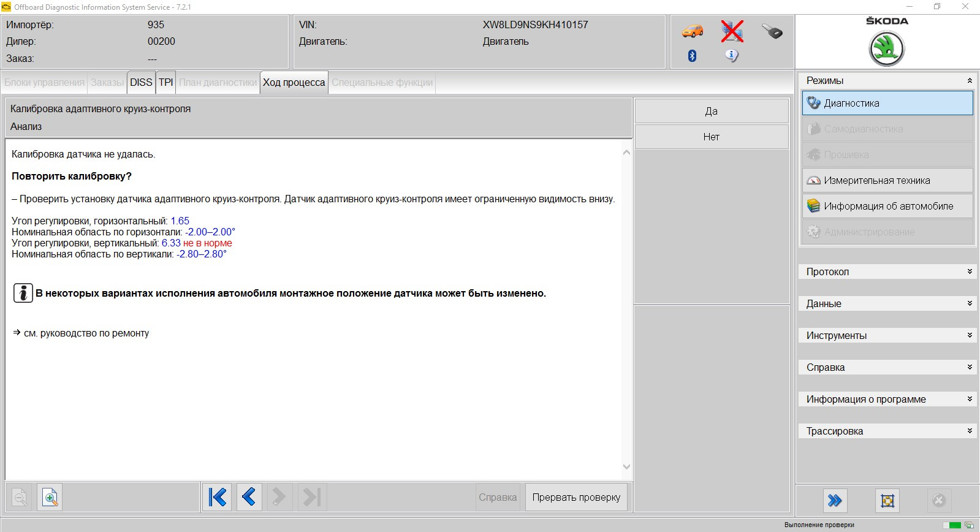The image size is (980, 532).
Task: Answer Нет to repeat calibration
Action: (x=712, y=137)
